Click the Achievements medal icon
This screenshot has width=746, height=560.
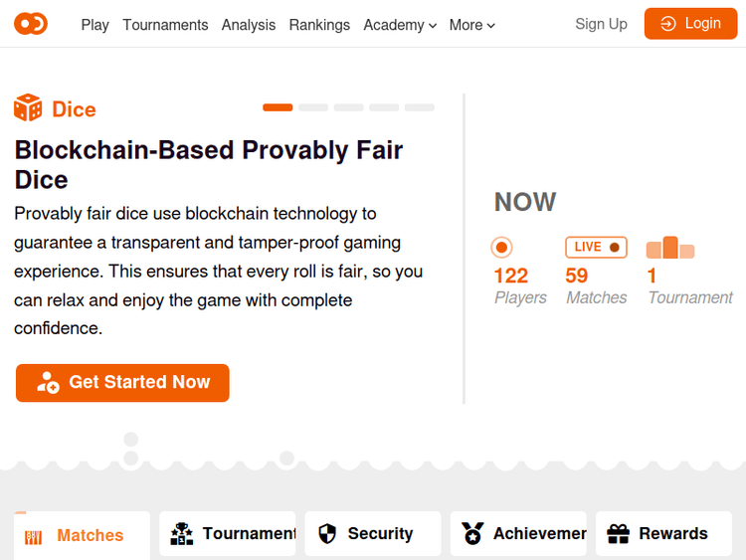pos(472,534)
